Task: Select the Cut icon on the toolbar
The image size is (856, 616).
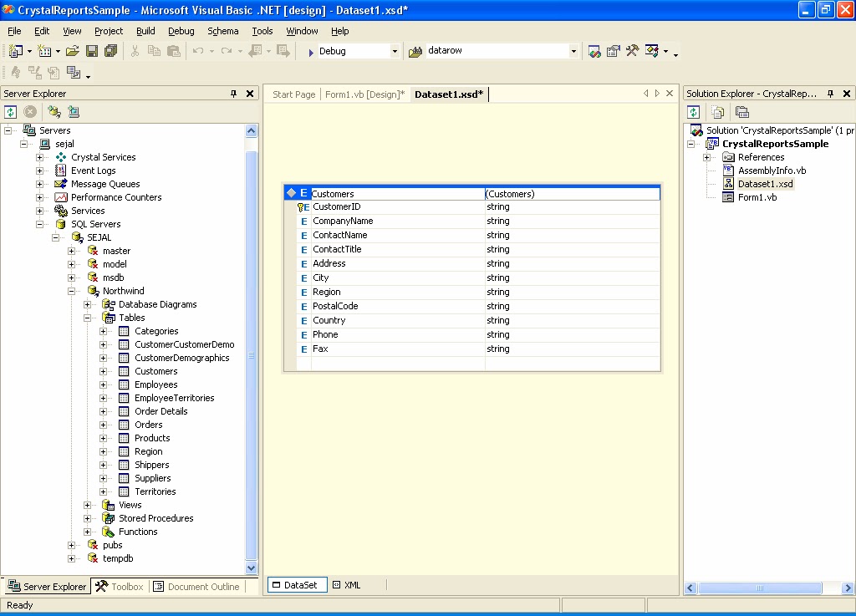Action: point(134,51)
